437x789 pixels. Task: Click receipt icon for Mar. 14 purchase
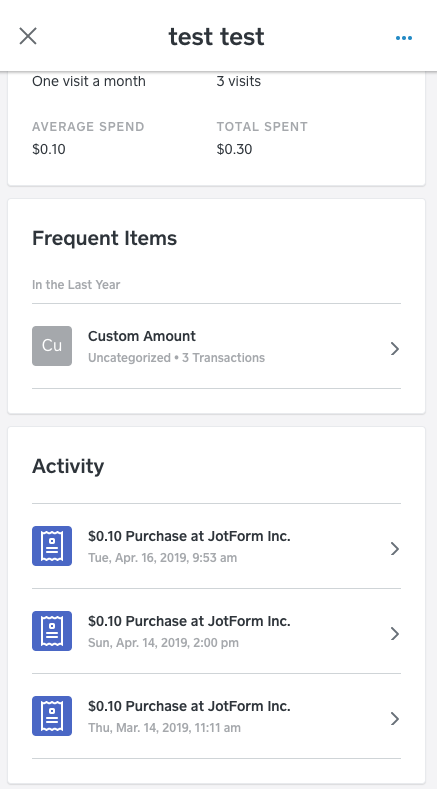[52, 716]
